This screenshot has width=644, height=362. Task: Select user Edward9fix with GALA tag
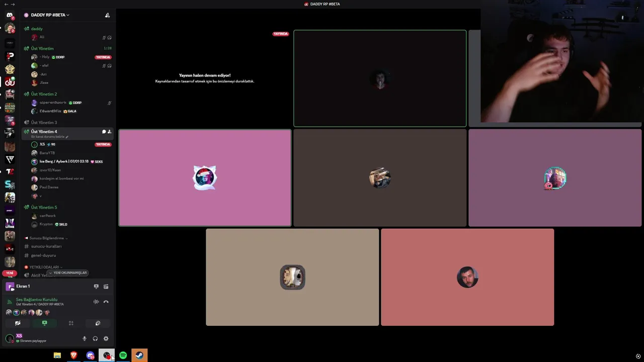pos(50,111)
